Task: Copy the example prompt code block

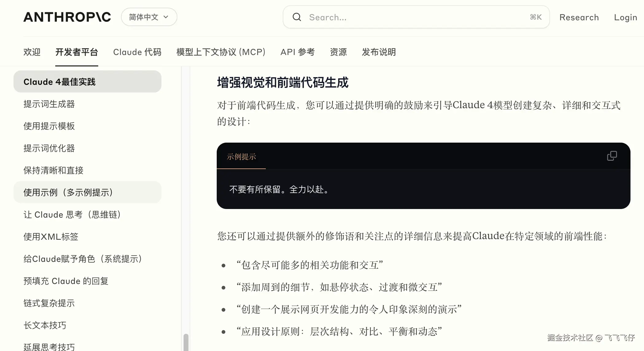Action: coord(611,156)
